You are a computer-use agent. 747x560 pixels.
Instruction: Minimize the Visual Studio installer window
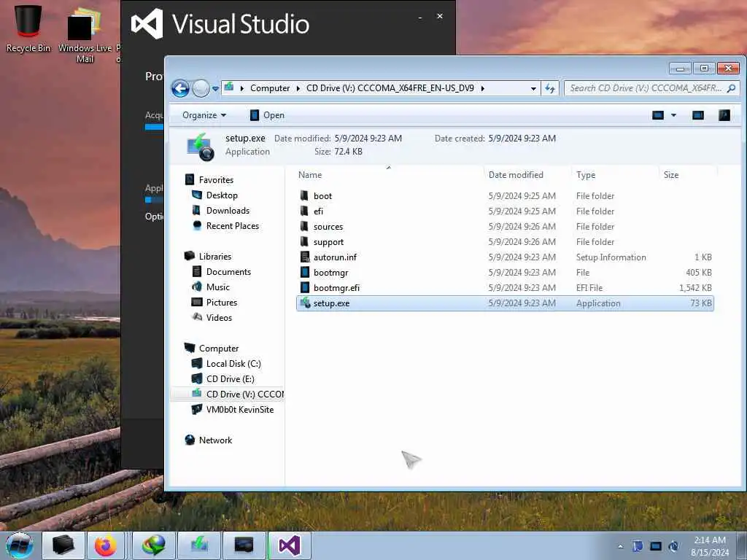(419, 17)
